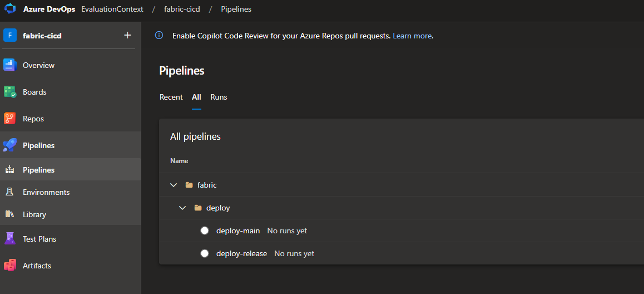Click the deploy-release status circle icon
Image resolution: width=644 pixels, height=294 pixels.
click(x=205, y=253)
